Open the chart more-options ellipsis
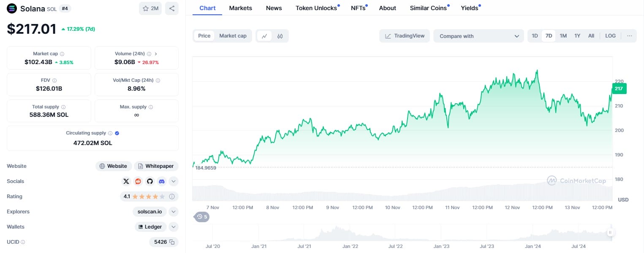This screenshot has height=253, width=644. pos(629,36)
